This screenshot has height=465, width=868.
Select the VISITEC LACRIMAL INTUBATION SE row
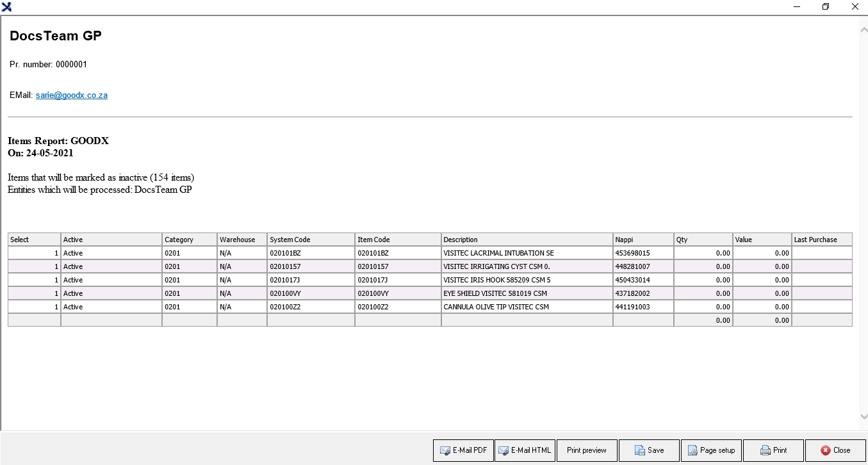(x=498, y=253)
